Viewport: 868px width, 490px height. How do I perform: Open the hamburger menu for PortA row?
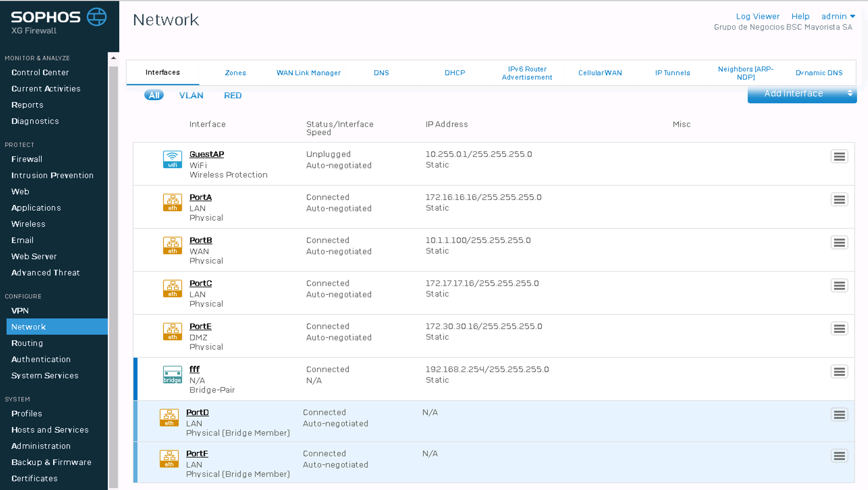(839, 200)
